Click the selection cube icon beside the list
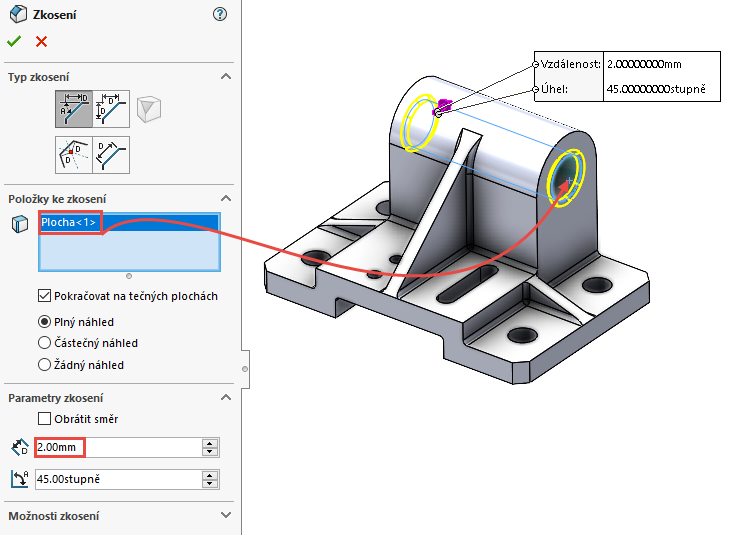 tap(20, 224)
